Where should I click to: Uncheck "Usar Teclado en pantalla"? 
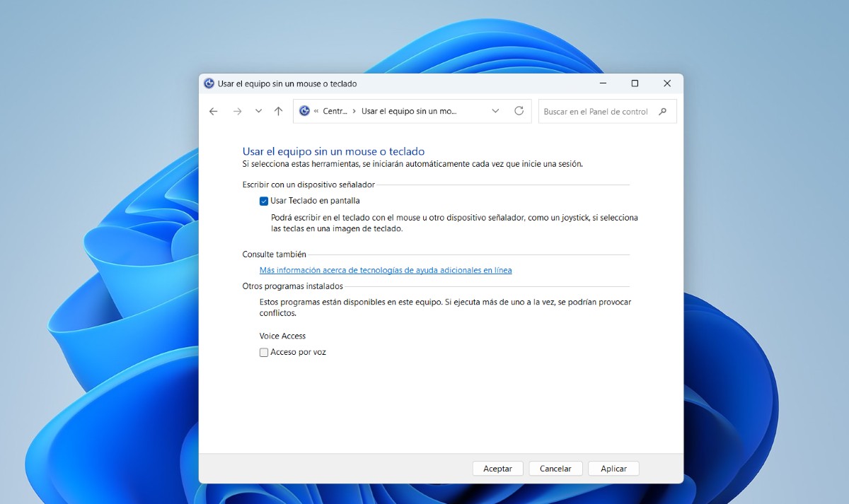pos(263,200)
